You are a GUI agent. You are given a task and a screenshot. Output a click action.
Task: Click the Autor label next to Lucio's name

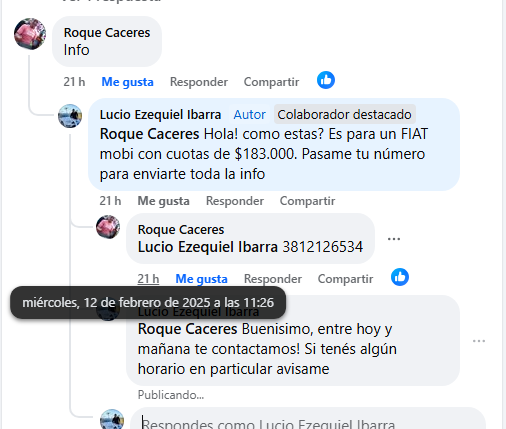pyautogui.click(x=249, y=114)
